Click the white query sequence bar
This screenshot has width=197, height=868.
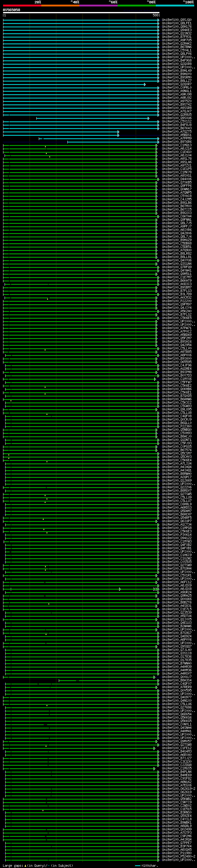pos(81,12)
